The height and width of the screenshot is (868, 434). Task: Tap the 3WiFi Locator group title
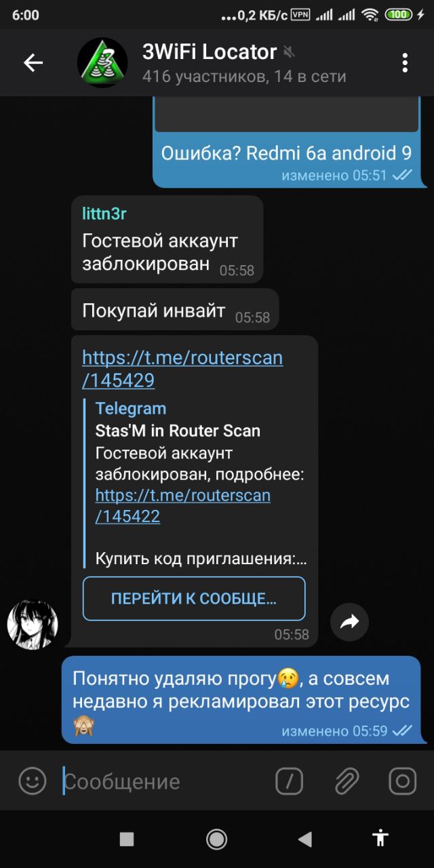point(210,52)
